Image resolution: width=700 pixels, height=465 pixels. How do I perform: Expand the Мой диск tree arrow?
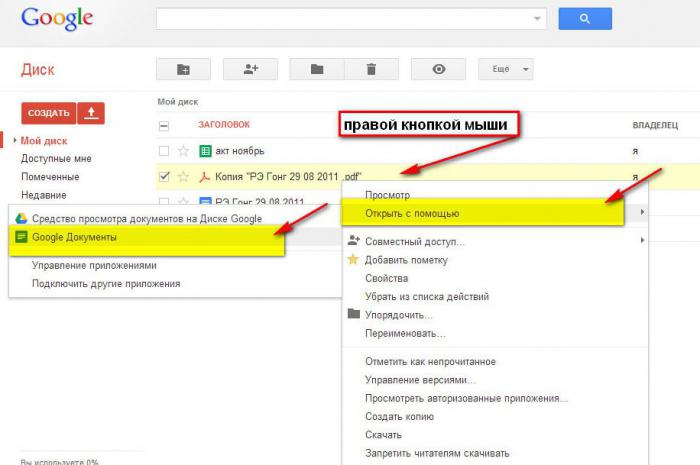tap(15, 141)
